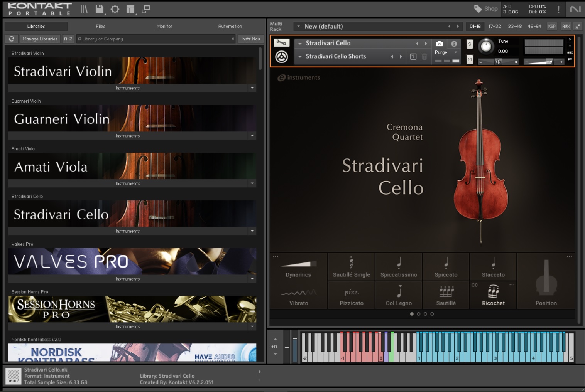Adjust the Tune knob
585x392 pixels.
pos(486,46)
